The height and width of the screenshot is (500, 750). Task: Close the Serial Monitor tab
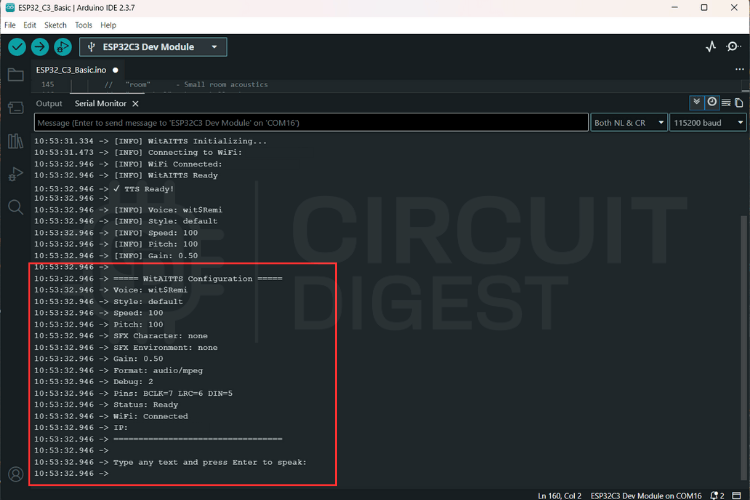pyautogui.click(x=135, y=103)
